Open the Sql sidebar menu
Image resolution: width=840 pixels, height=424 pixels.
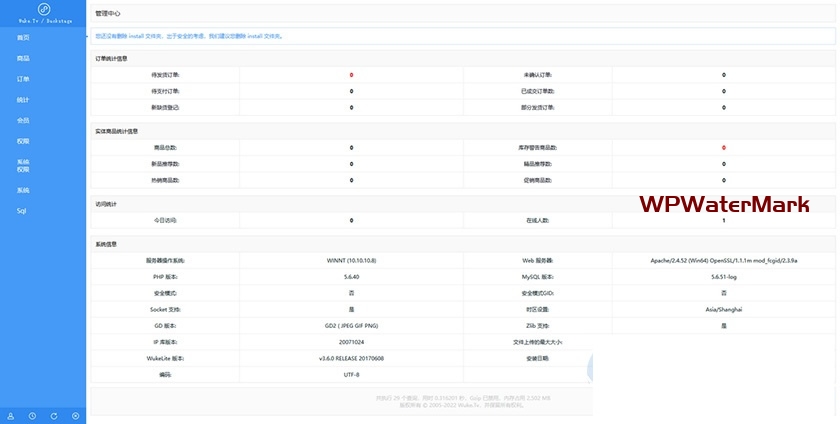[21, 211]
